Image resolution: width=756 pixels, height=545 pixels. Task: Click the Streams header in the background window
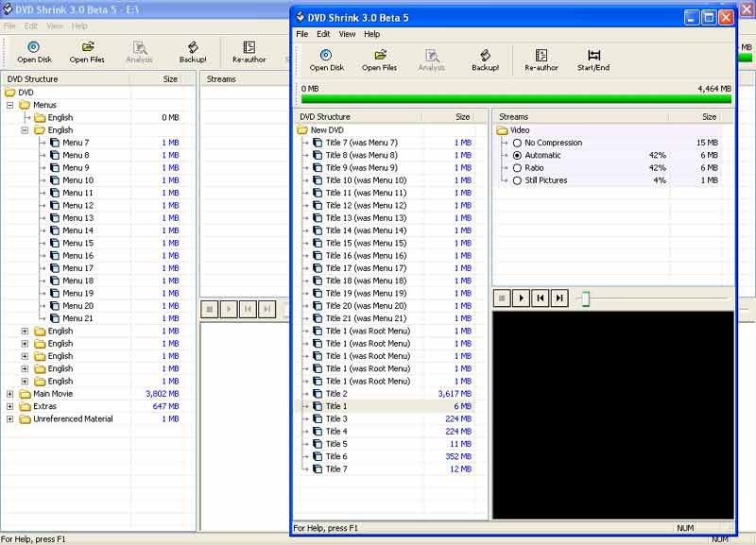[x=245, y=79]
